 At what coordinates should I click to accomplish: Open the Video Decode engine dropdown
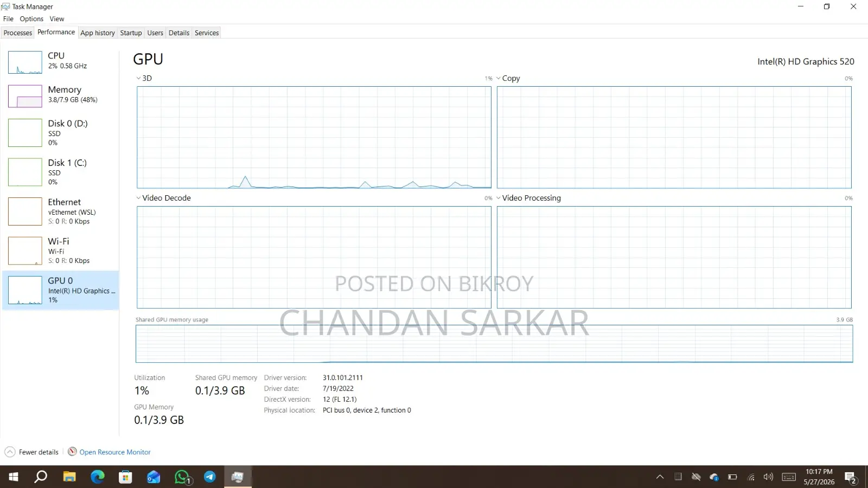(x=163, y=198)
